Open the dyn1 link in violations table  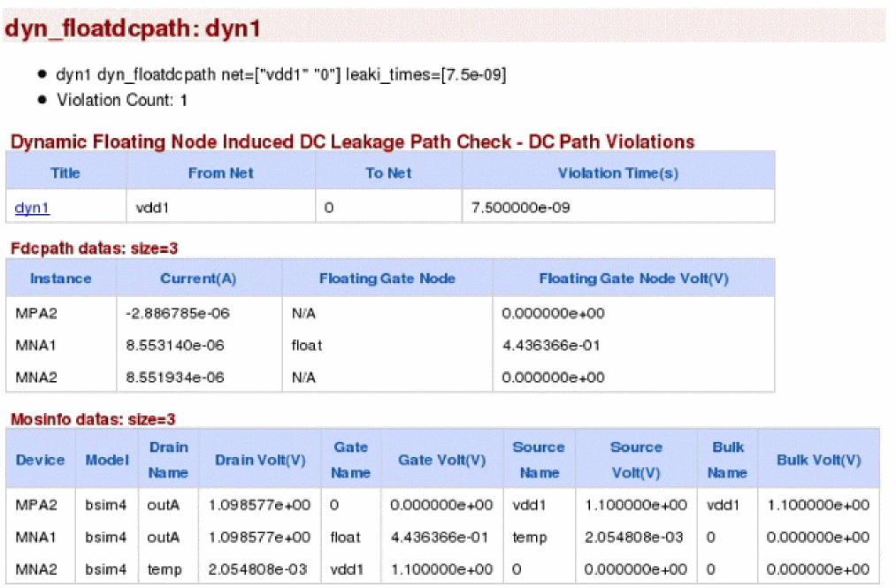coord(32,208)
